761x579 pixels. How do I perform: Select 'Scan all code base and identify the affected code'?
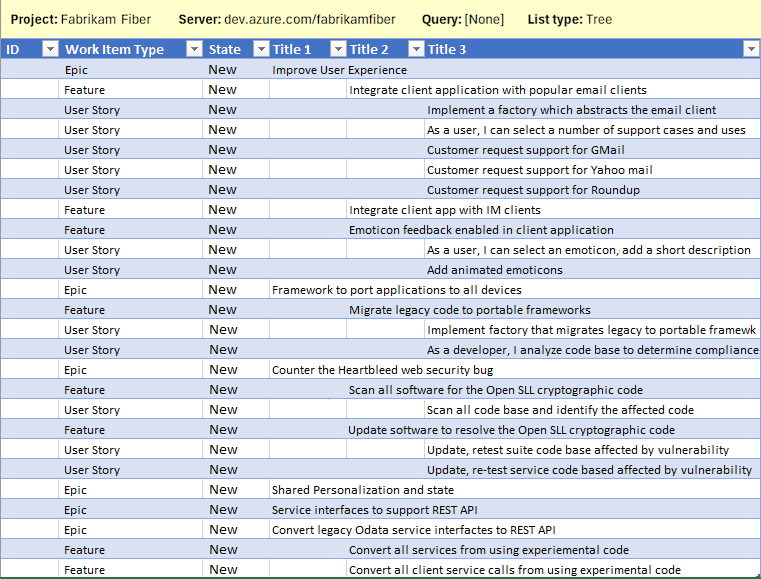pos(560,410)
